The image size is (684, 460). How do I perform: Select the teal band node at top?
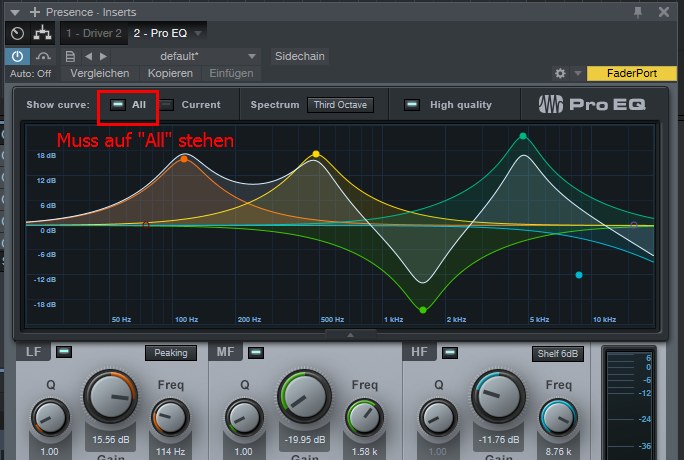523,136
